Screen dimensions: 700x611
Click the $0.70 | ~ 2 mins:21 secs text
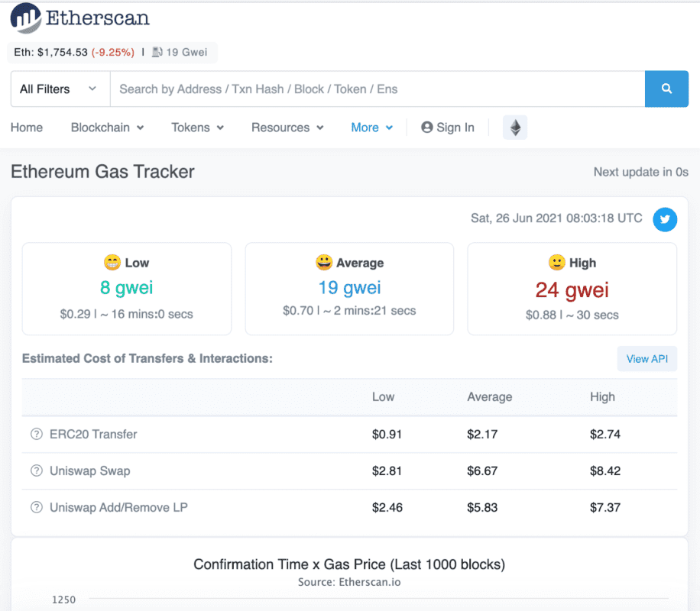pos(349,311)
